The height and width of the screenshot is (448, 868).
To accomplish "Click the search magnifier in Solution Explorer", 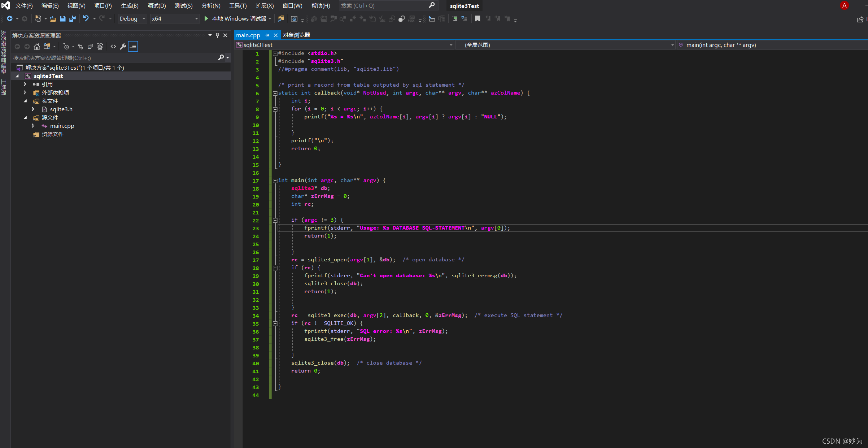I will pyautogui.click(x=221, y=58).
